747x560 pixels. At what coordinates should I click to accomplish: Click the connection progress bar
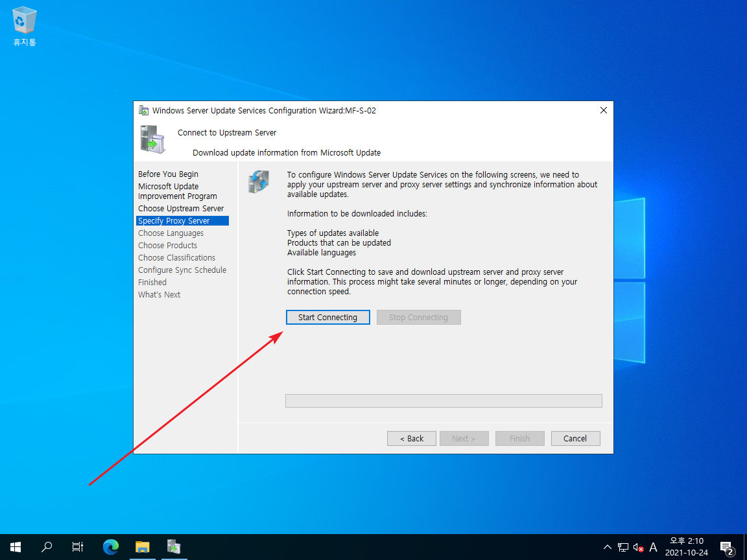tap(444, 401)
